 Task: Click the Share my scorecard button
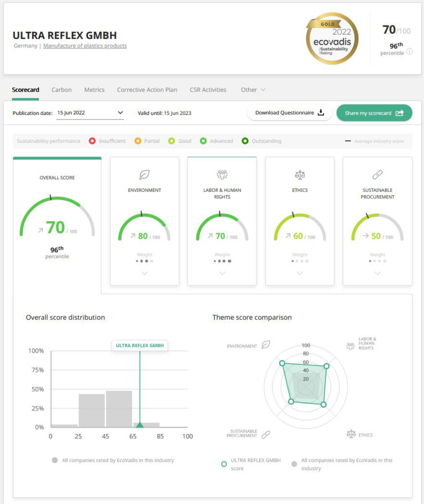click(x=374, y=113)
